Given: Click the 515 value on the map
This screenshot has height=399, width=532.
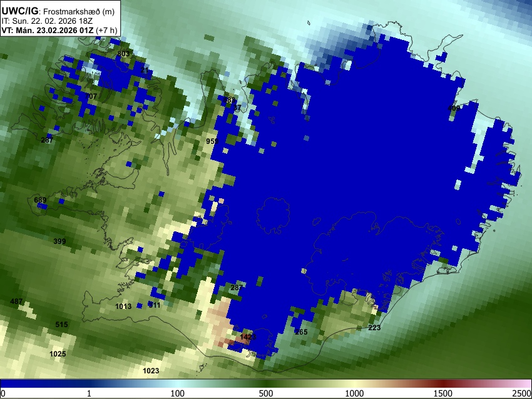Looking at the screenshot, I should (61, 325).
